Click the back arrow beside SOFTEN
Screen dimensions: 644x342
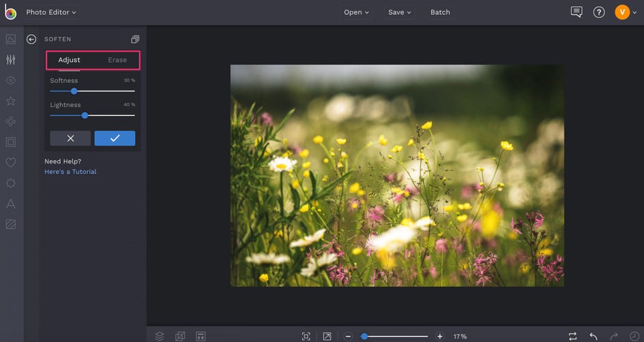click(31, 40)
